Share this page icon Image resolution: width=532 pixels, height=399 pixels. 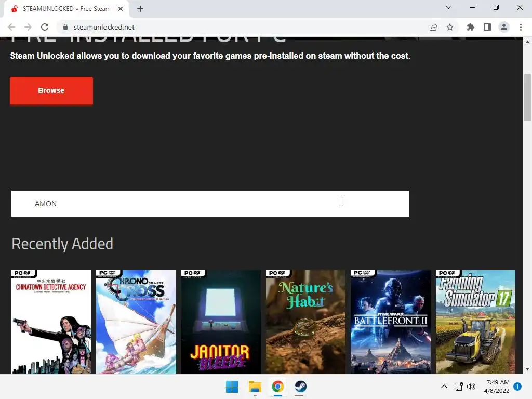click(433, 27)
